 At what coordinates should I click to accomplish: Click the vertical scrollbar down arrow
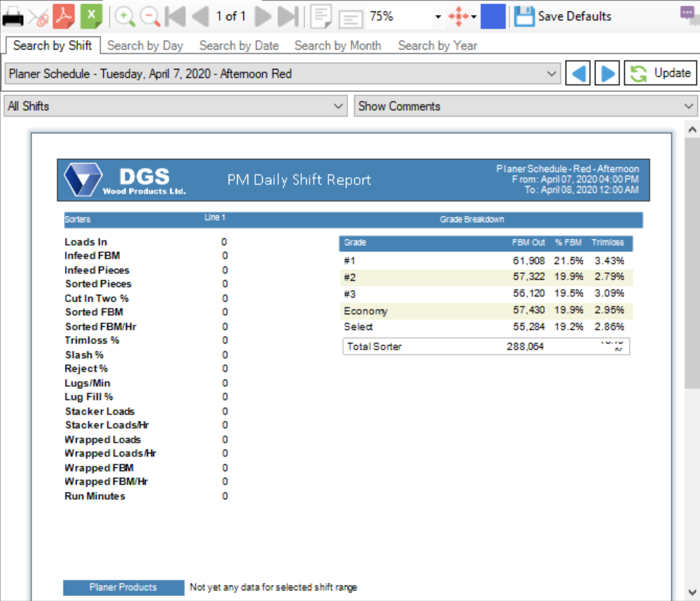point(692,590)
